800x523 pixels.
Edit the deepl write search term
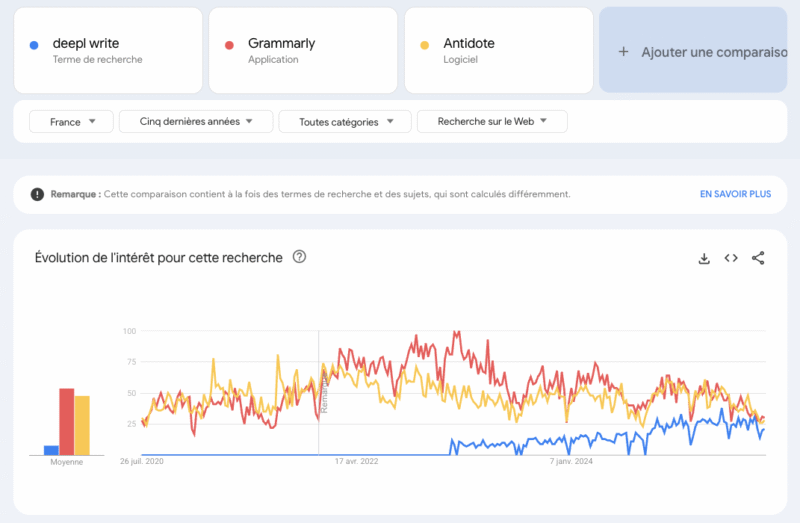click(x=108, y=50)
